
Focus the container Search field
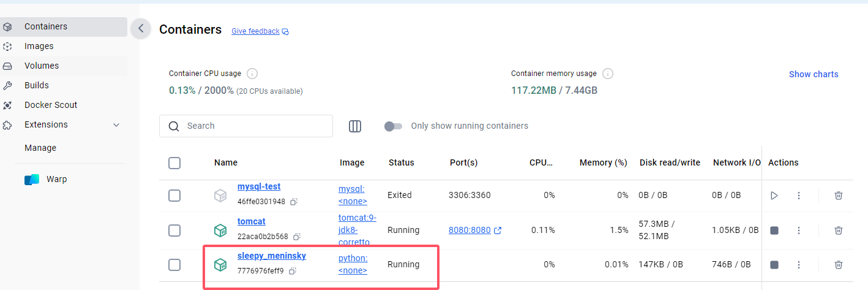[246, 126]
